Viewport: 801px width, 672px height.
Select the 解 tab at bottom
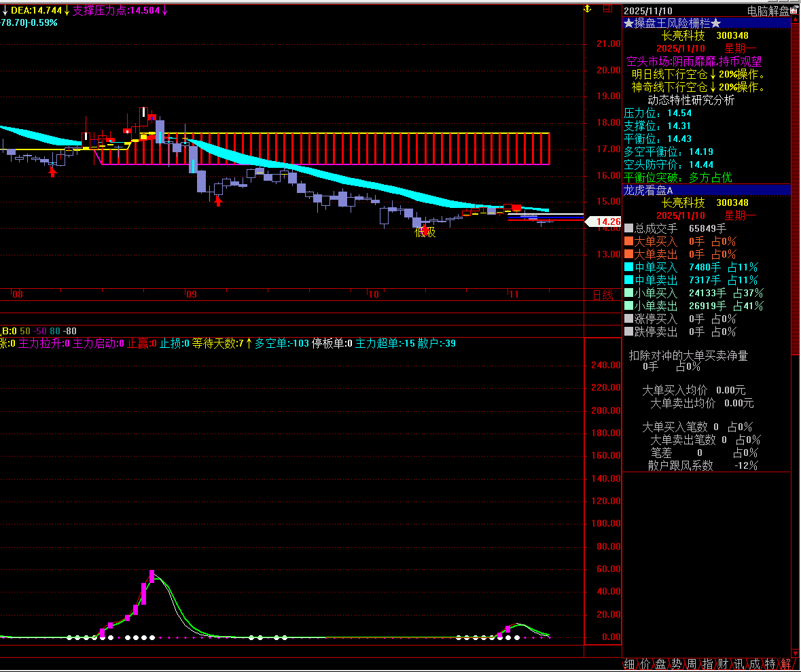pos(785,664)
